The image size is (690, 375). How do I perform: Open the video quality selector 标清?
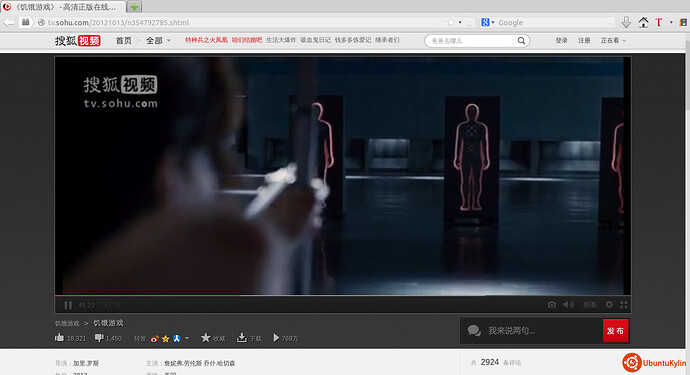(589, 305)
